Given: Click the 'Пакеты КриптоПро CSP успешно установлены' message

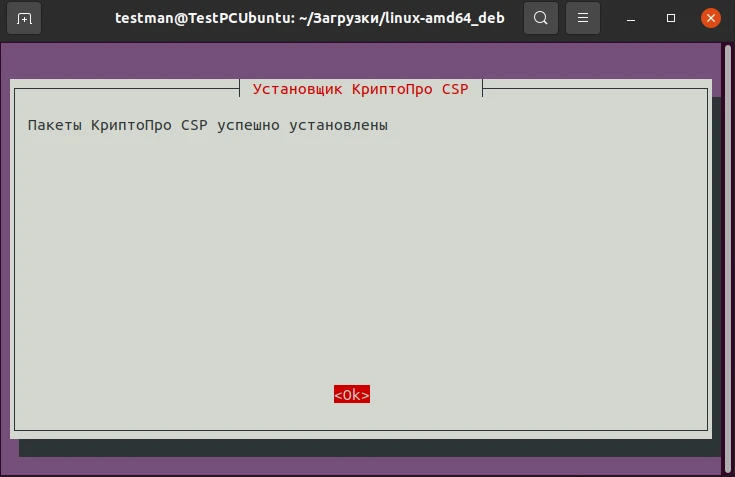Looking at the screenshot, I should tap(208, 126).
